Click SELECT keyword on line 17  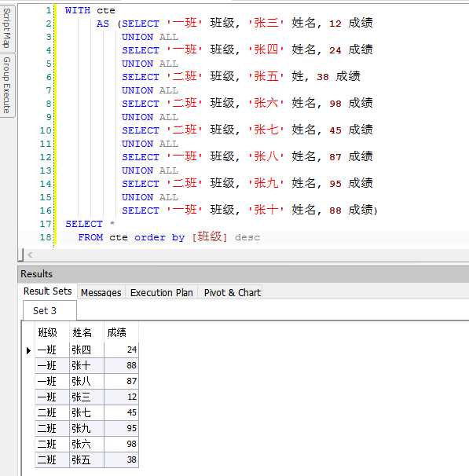click(84, 224)
